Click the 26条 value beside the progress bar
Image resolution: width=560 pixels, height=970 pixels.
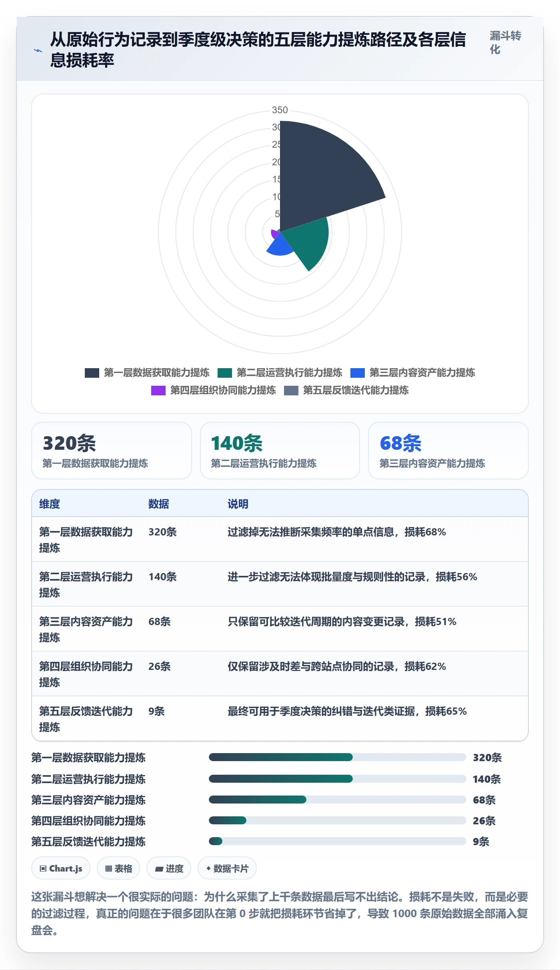click(x=484, y=821)
